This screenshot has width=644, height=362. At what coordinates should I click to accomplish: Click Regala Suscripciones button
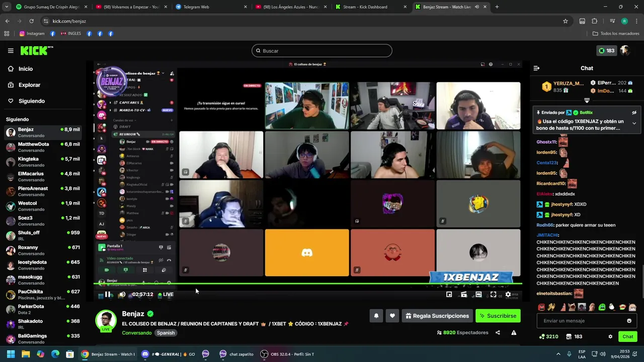click(x=437, y=316)
